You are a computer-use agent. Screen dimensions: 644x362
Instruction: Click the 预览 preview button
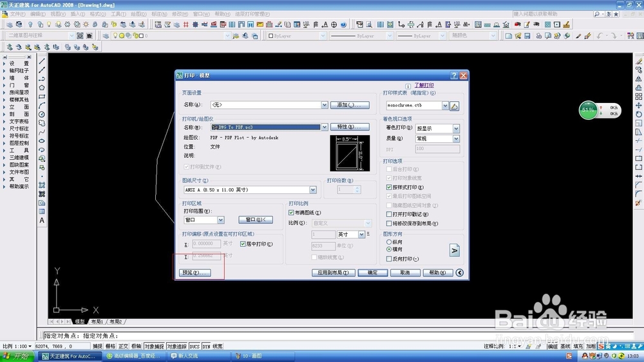pyautogui.click(x=195, y=273)
